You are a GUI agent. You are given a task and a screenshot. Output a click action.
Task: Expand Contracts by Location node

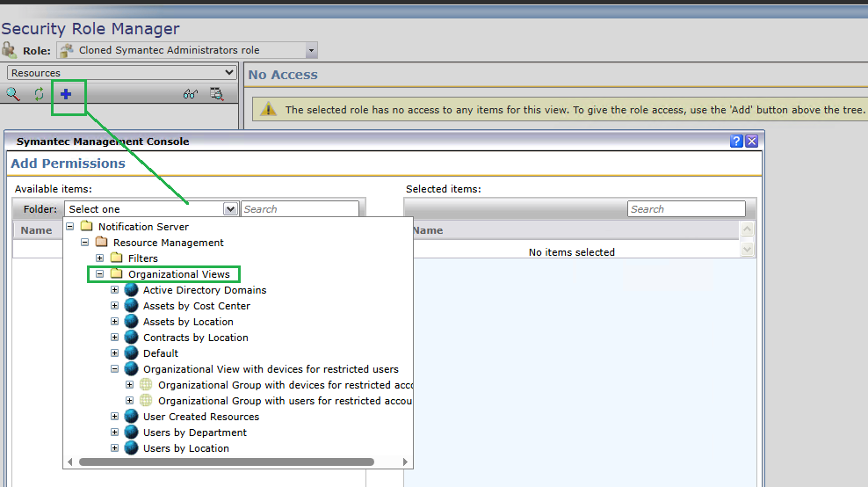(114, 337)
